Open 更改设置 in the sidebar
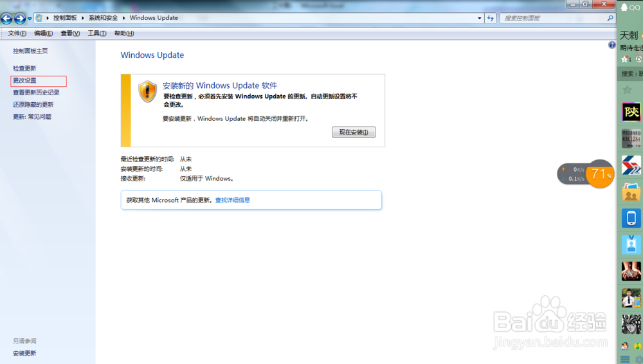 [24, 80]
